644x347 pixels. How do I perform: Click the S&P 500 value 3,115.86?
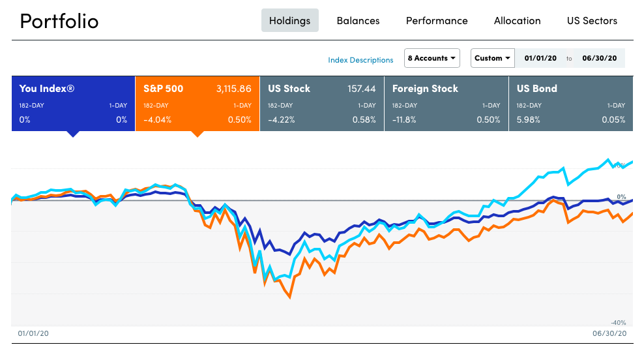tap(233, 89)
